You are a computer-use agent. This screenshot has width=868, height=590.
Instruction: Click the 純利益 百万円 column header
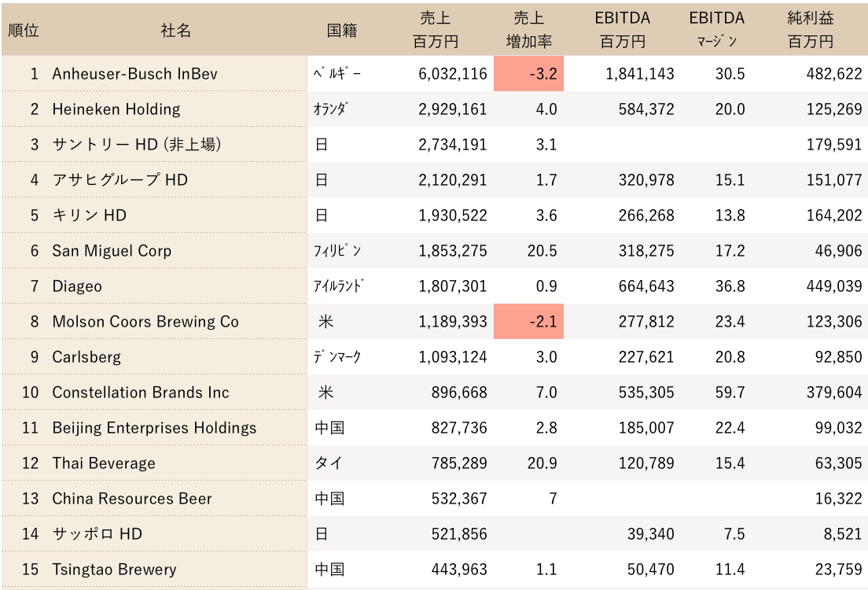point(811,30)
